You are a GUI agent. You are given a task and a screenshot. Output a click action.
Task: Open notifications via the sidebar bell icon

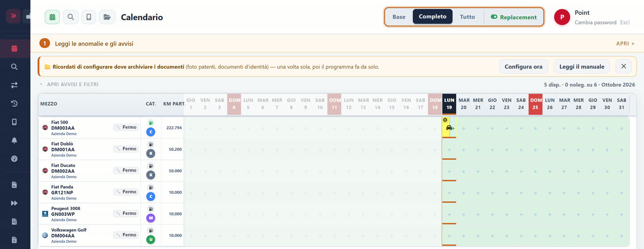pyautogui.click(x=14, y=140)
